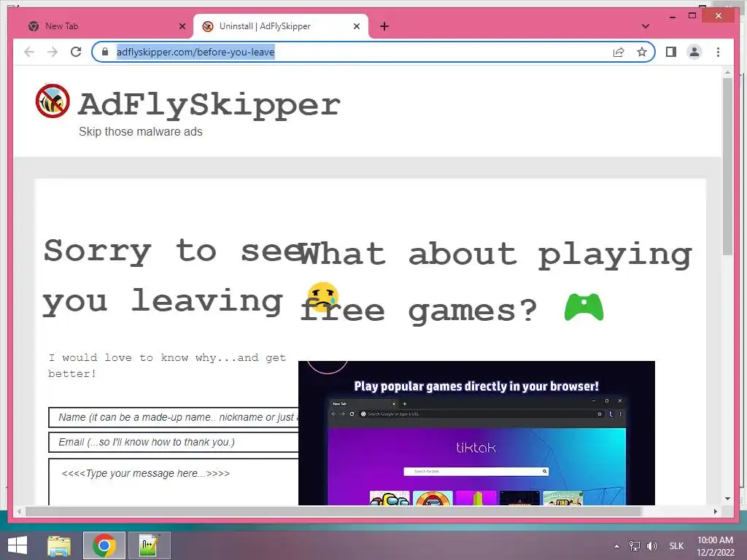Click the padlock site info icon
747x560 pixels.
(x=105, y=52)
